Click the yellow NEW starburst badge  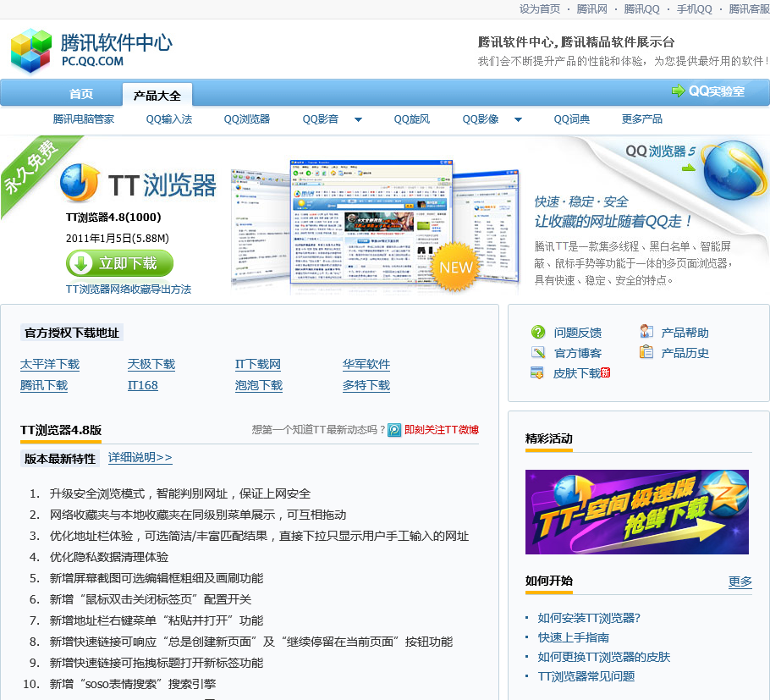point(456,267)
